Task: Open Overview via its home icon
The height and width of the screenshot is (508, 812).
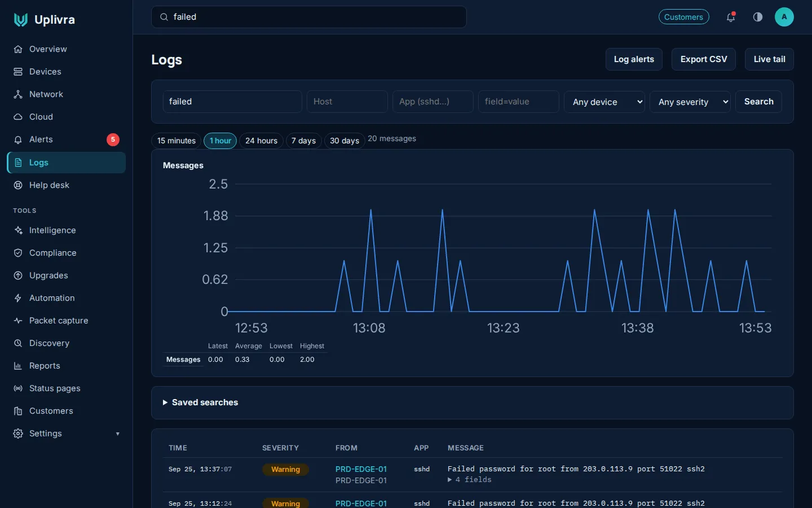Action: (18, 49)
